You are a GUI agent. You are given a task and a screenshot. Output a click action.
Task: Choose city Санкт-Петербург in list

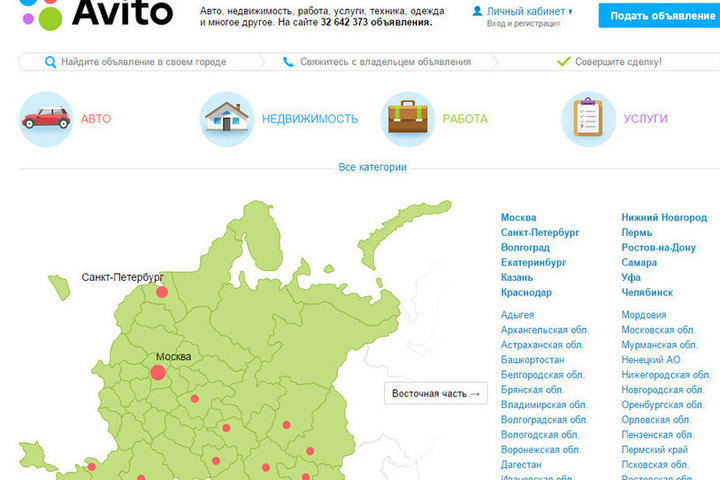point(540,233)
